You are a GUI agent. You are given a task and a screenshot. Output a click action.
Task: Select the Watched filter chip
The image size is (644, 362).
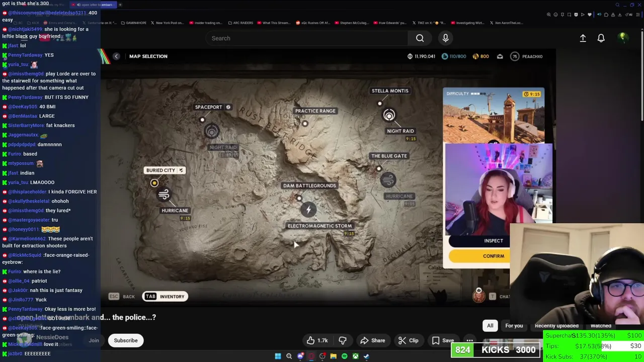click(x=601, y=326)
